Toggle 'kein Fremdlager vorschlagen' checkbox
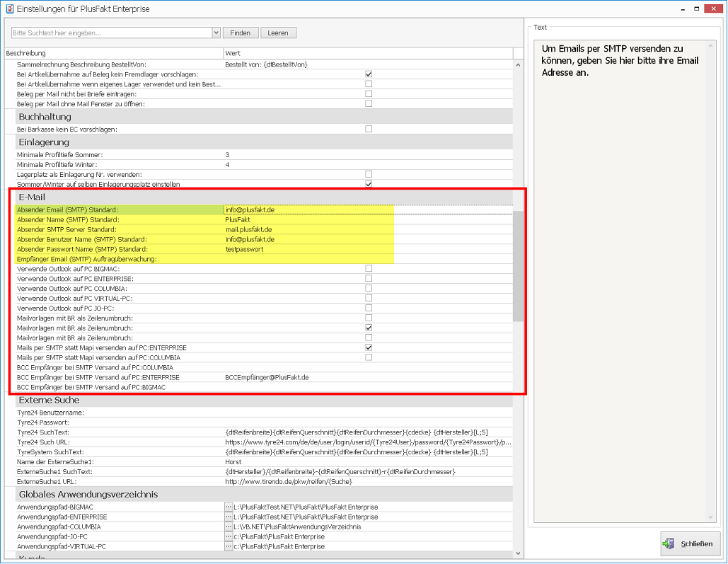728x564 pixels. click(369, 74)
